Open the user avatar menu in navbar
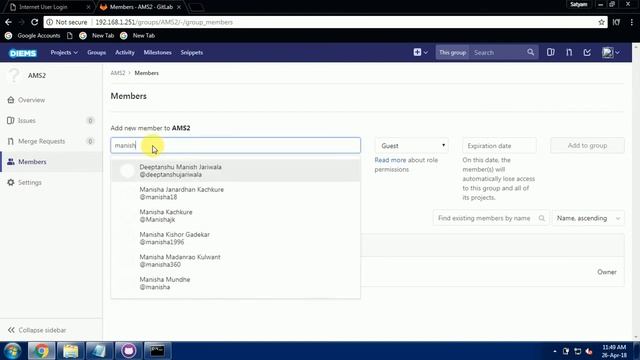 [x=611, y=52]
